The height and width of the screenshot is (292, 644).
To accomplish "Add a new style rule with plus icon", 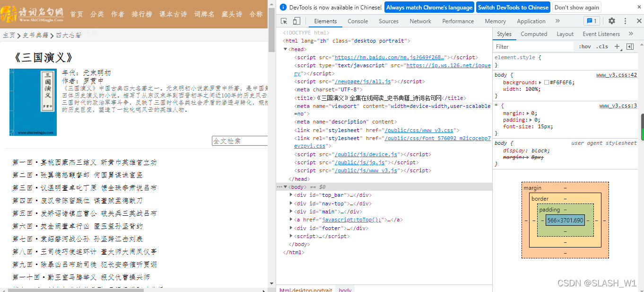I will (x=617, y=46).
